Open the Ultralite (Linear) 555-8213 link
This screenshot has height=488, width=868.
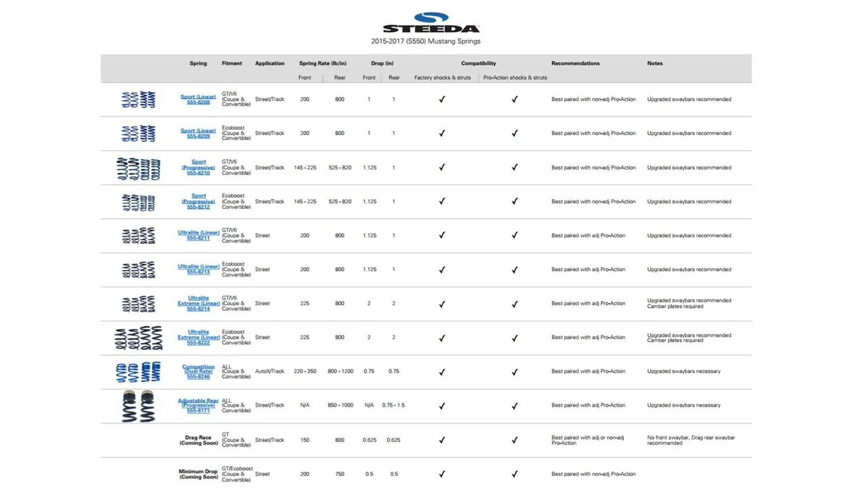(198, 269)
